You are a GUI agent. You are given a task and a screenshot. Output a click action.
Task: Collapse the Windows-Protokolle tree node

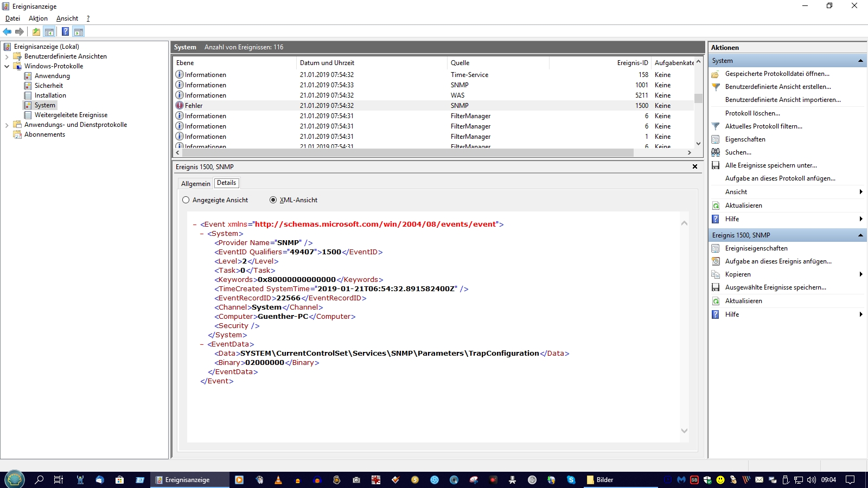[7, 66]
